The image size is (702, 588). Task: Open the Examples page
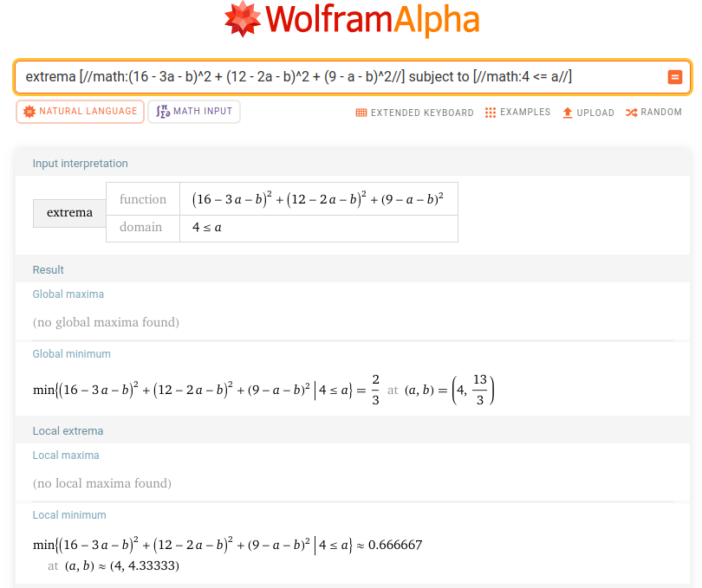(517, 113)
